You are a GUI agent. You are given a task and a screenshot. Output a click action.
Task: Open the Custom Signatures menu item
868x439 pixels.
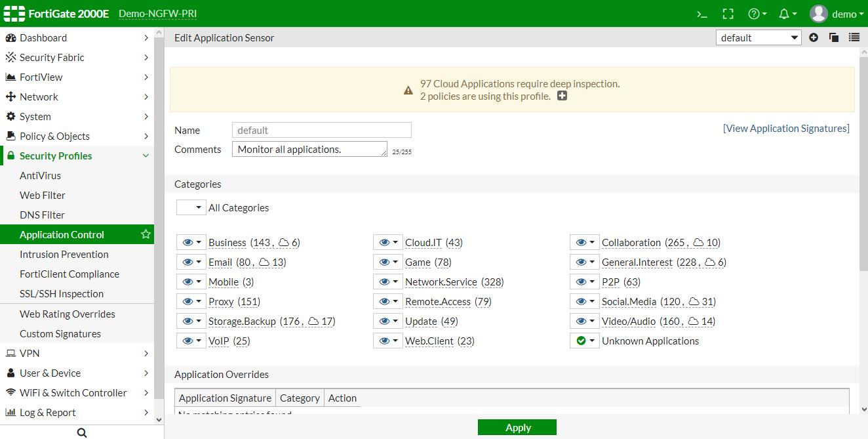(x=77, y=333)
